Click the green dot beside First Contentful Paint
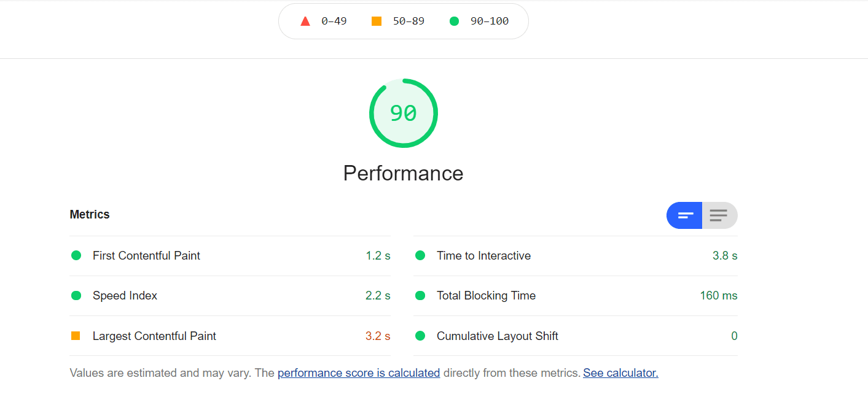The image size is (868, 394). click(x=76, y=255)
